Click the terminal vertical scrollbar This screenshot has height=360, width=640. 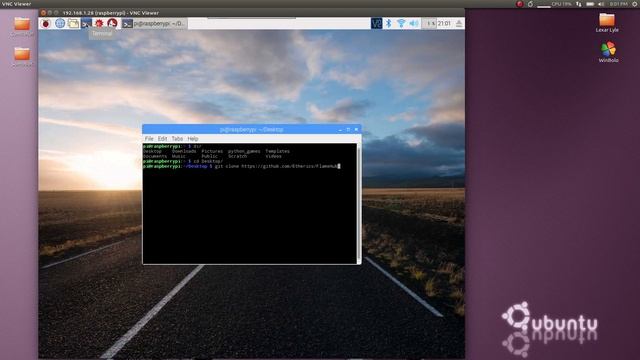(359, 203)
